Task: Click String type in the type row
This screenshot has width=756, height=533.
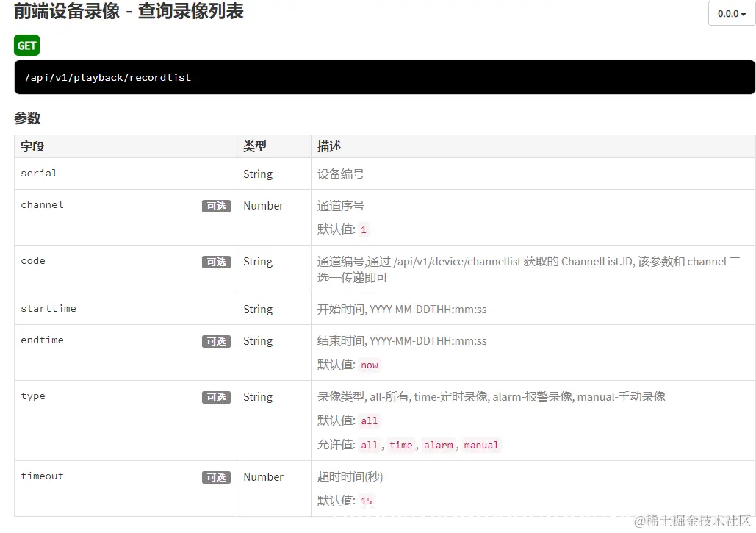Action: click(258, 397)
